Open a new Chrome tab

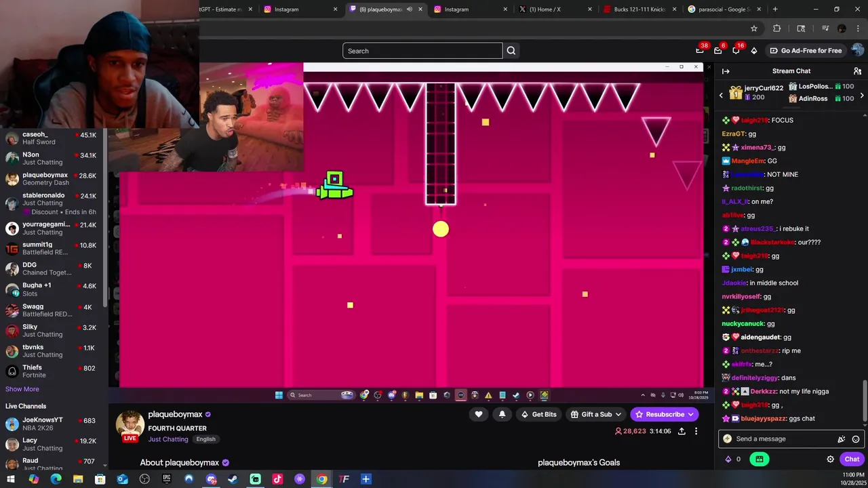click(775, 9)
